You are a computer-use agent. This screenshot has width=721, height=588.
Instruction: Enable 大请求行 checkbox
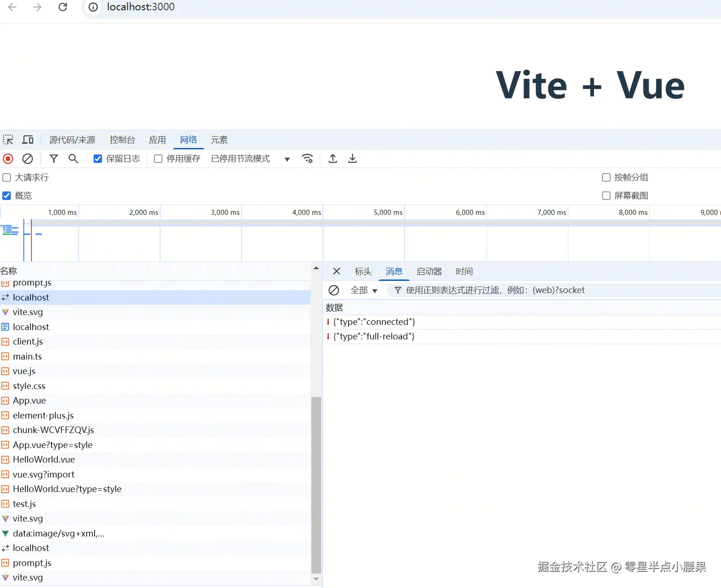pyautogui.click(x=7, y=177)
